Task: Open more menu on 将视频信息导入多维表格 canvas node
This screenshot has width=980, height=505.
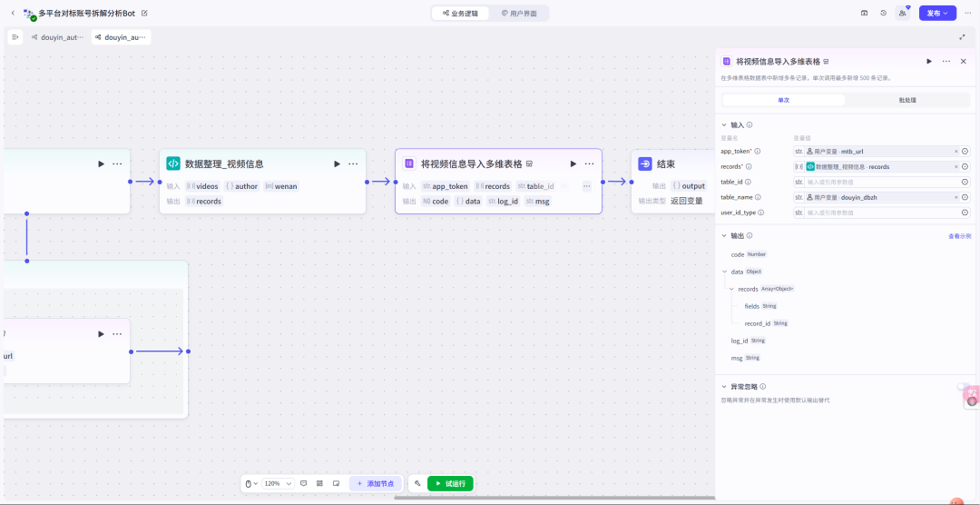Action: (x=590, y=164)
